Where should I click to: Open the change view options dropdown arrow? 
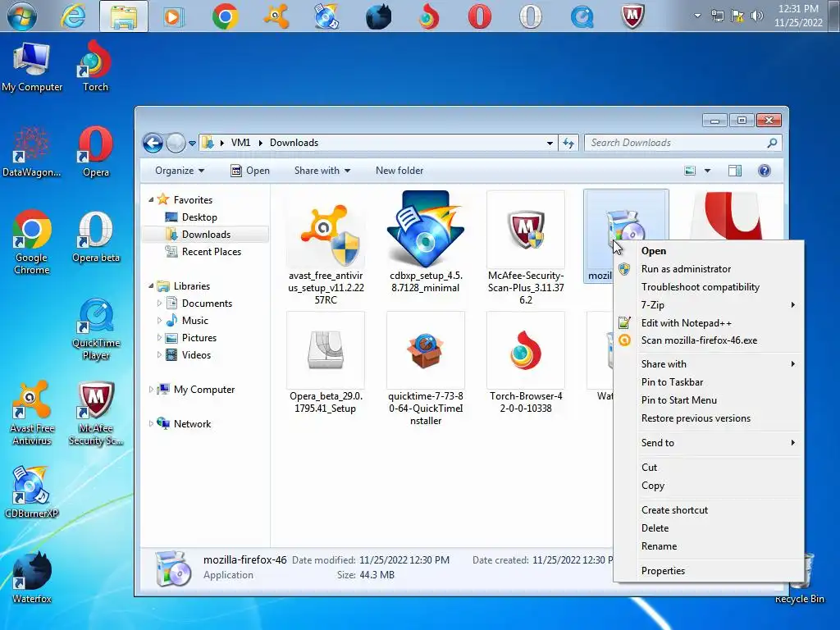tap(707, 171)
